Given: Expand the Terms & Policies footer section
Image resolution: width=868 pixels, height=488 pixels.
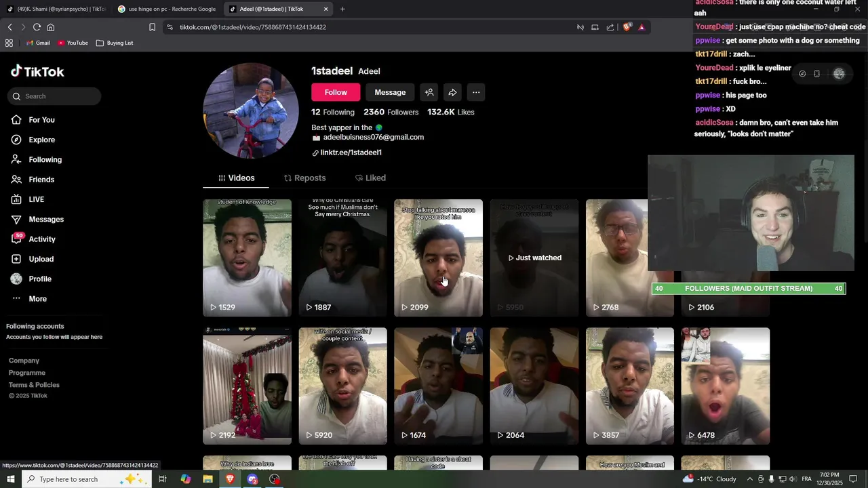Looking at the screenshot, I should pyautogui.click(x=34, y=385).
